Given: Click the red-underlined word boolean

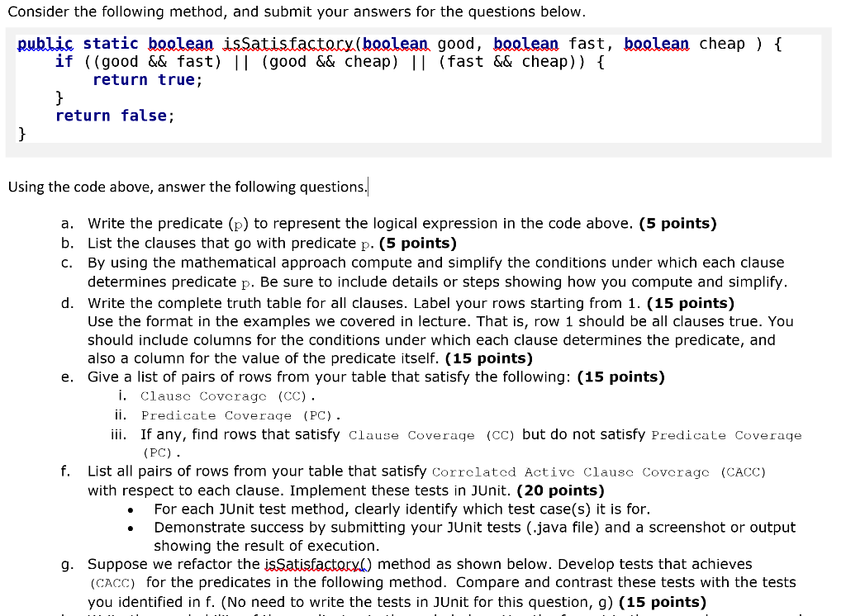Looking at the screenshot, I should tap(180, 43).
